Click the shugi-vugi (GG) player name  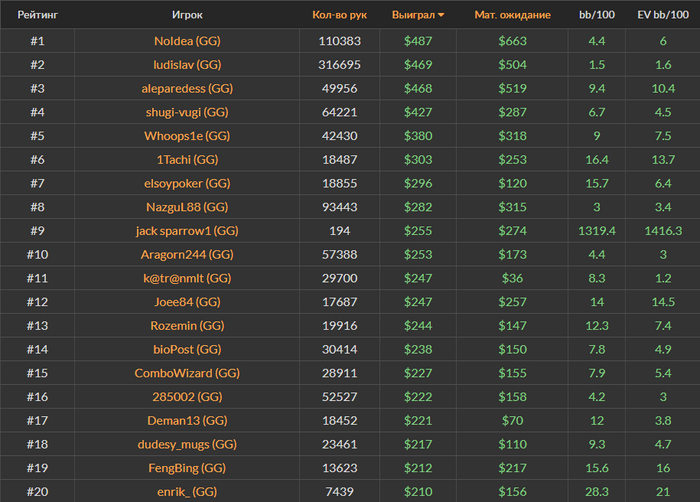(x=187, y=112)
